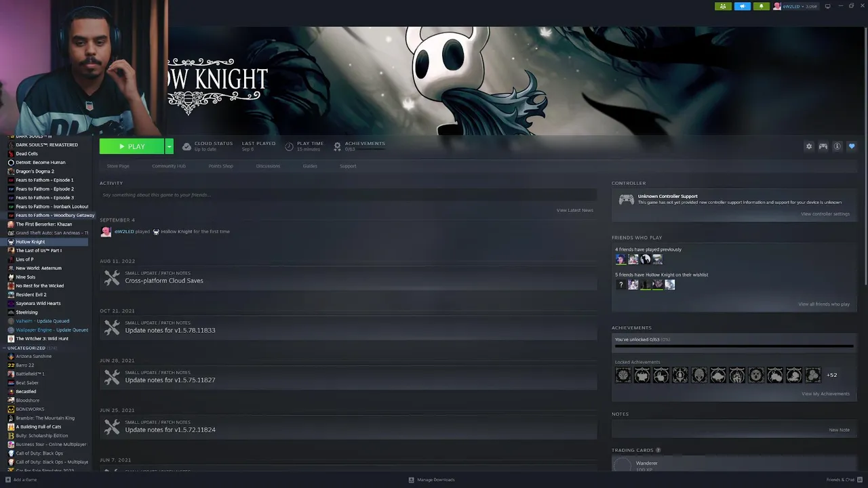
Task: Click the Big Picture mode monitor icon
Action: click(827, 6)
